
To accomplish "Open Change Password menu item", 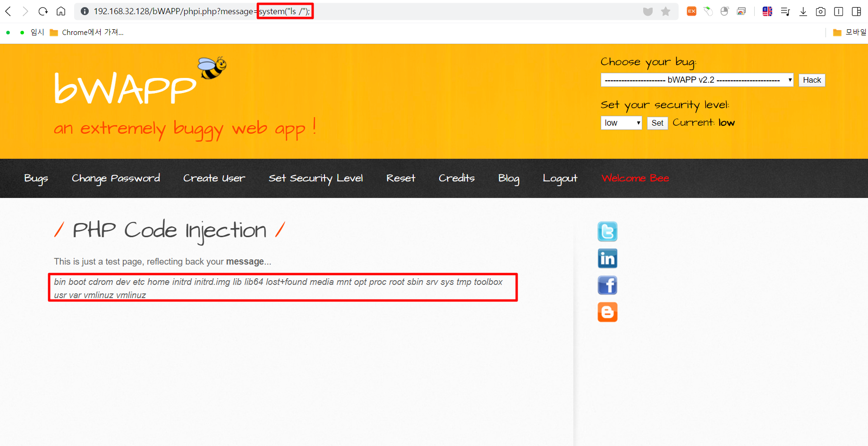I will 116,178.
